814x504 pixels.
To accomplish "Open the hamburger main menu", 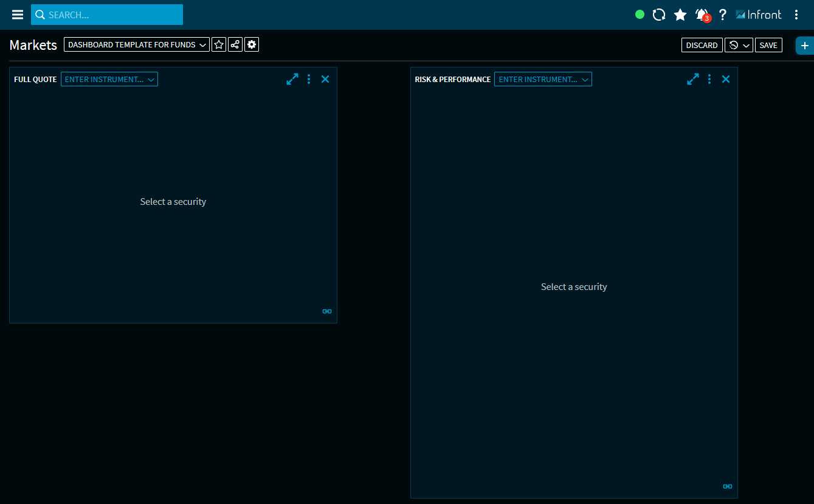I will tap(18, 15).
